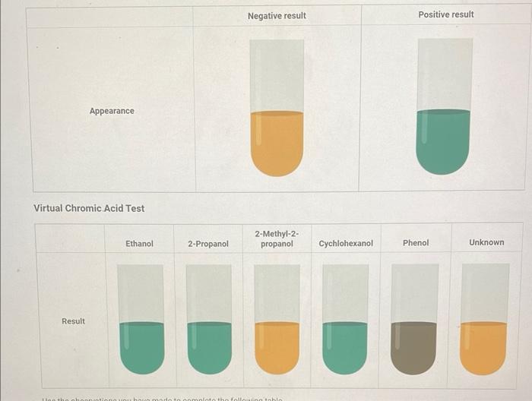Select the 2-Propanol test tube
Viewport: 532px width, 401px height.
click(209, 319)
